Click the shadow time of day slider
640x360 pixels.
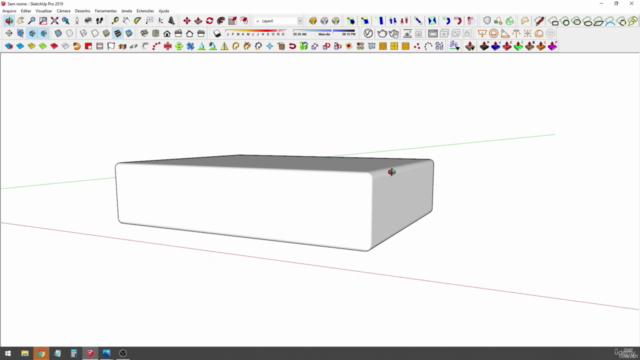coord(324,32)
